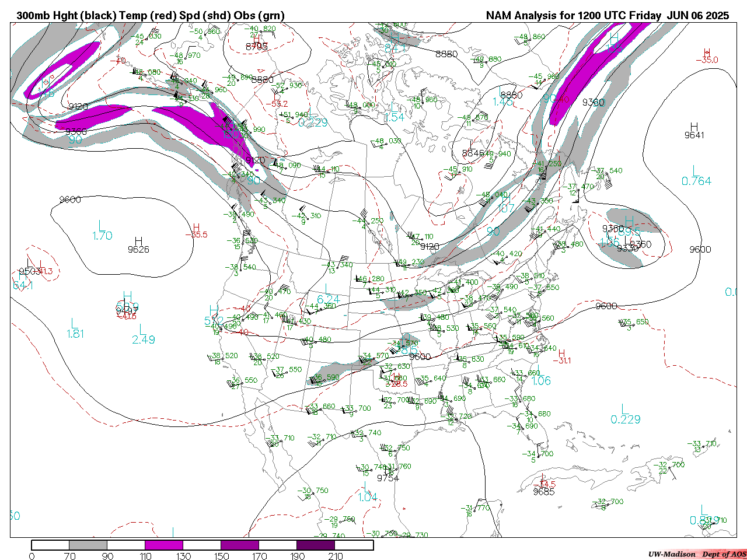The image size is (747, 560).
Task: Click the 300mb Hght chart title text
Action: click(151, 16)
